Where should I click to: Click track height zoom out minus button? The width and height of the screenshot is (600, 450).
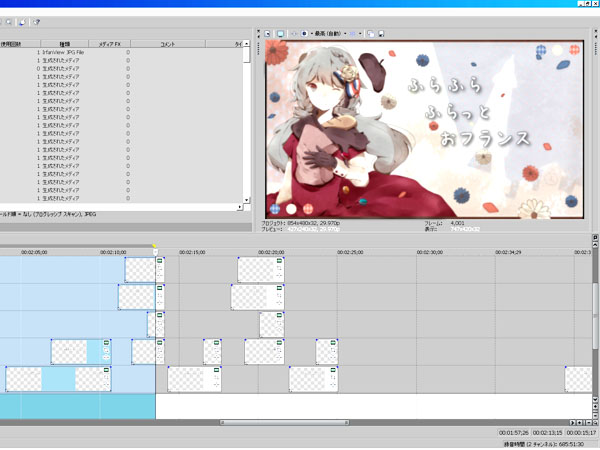[595, 414]
